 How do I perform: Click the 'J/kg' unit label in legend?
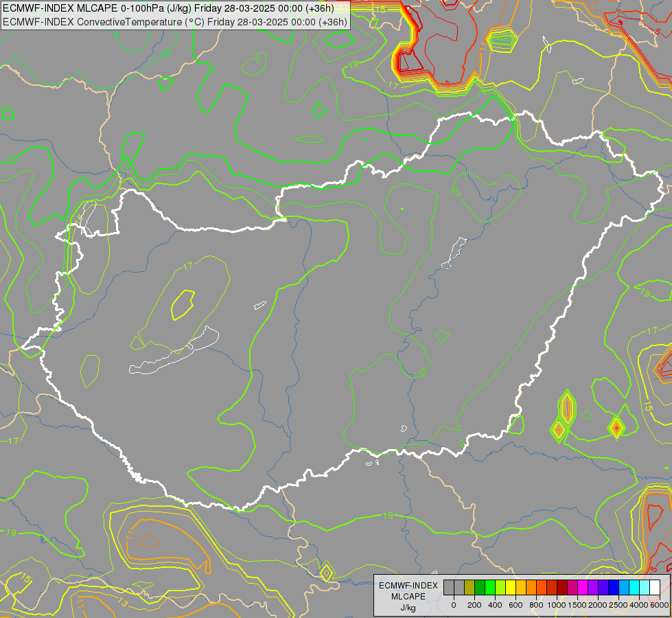408,608
